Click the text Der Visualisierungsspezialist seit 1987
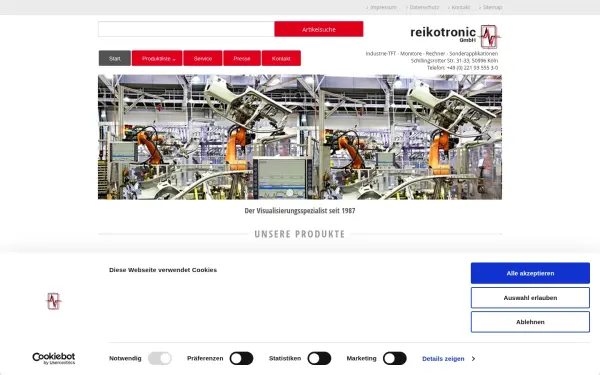Image resolution: width=600 pixels, height=375 pixels. tap(300, 210)
